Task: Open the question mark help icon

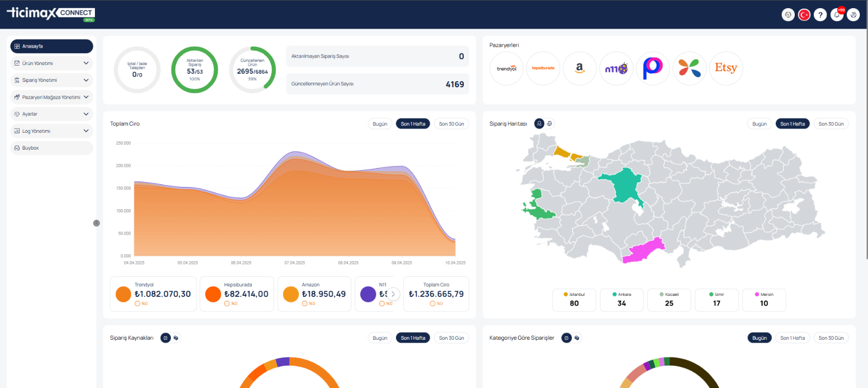Action: click(x=821, y=15)
